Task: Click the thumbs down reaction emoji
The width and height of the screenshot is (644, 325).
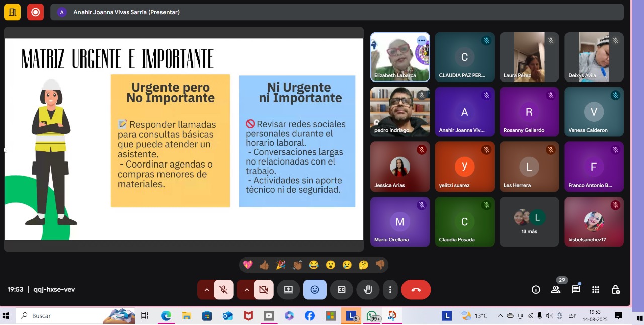Action: (x=380, y=265)
